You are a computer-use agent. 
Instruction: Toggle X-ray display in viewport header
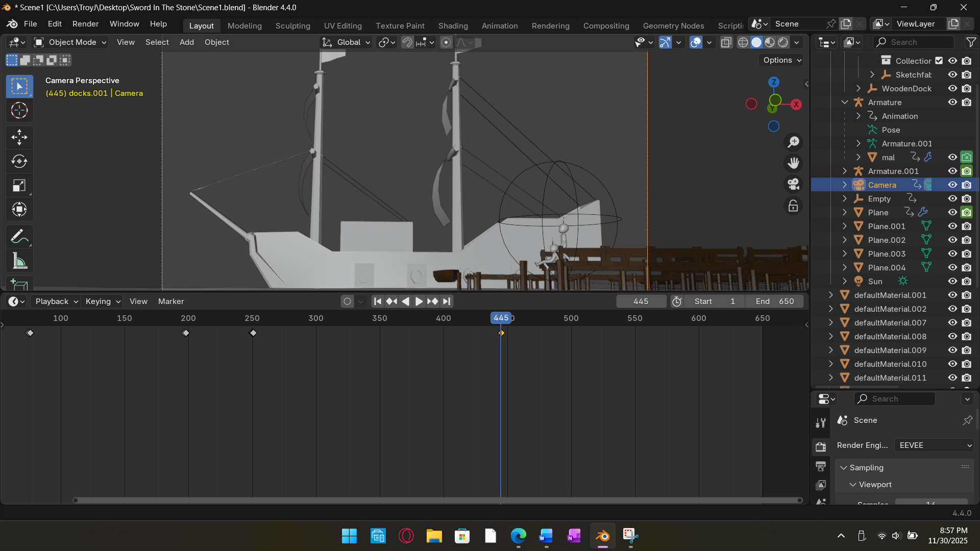pos(726,42)
